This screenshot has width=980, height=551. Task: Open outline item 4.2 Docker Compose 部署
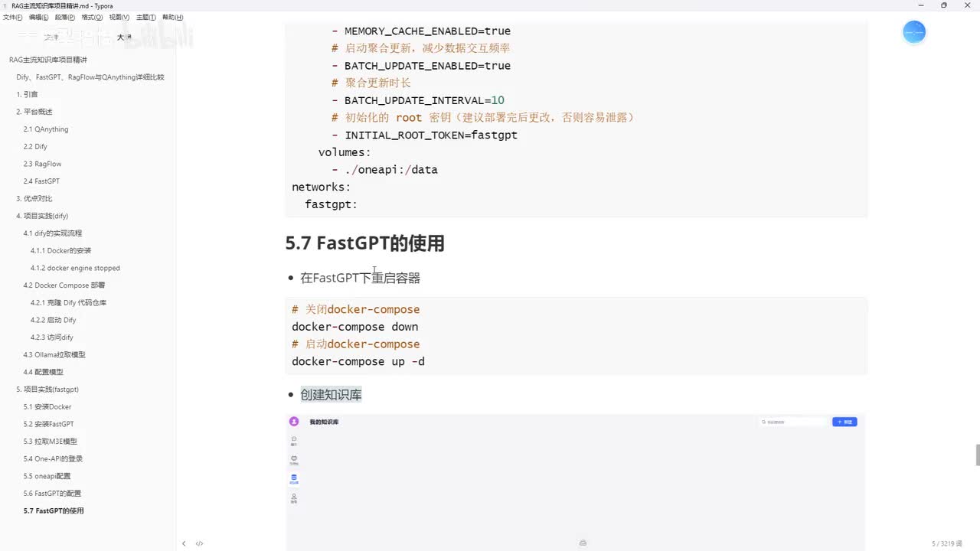[64, 285]
